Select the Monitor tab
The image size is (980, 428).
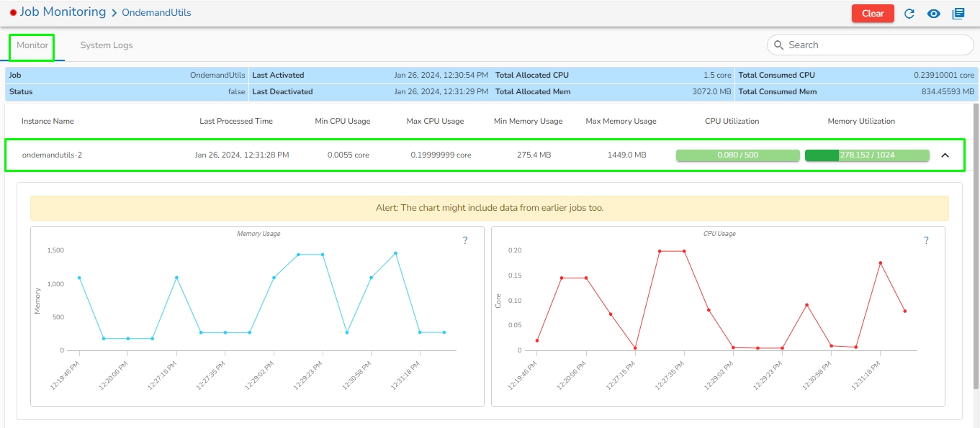(32, 45)
